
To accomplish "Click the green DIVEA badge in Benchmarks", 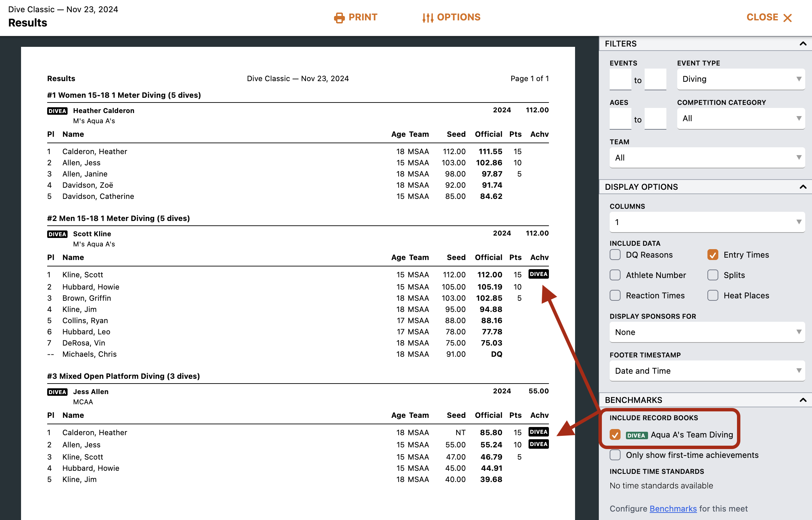I will pyautogui.click(x=636, y=435).
